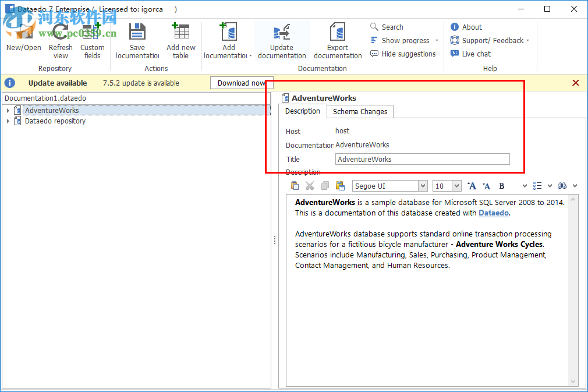Click the Find binoculars icon
The height and width of the screenshot is (392, 588).
click(x=562, y=186)
